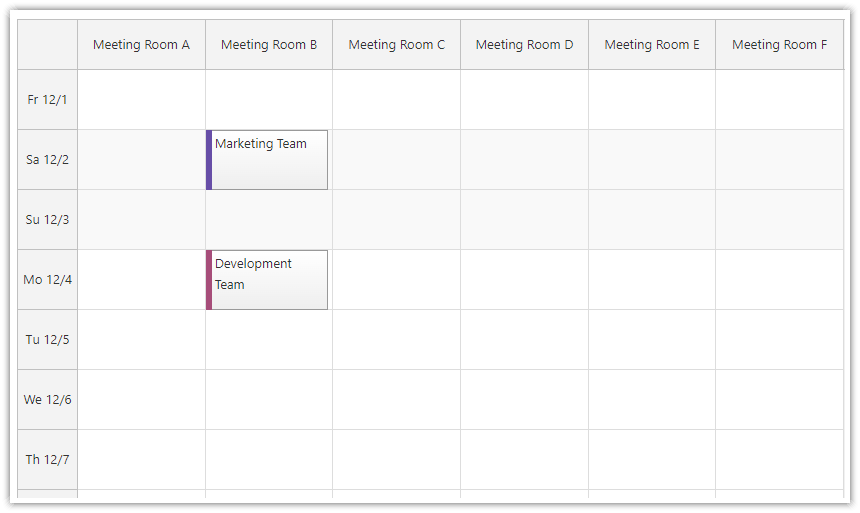Click the Su 12/3 row header
The image size is (860, 513).
tap(48, 219)
